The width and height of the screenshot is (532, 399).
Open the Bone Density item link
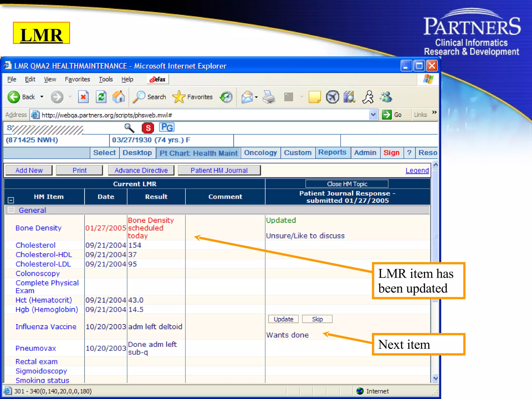pyautogui.click(x=38, y=228)
